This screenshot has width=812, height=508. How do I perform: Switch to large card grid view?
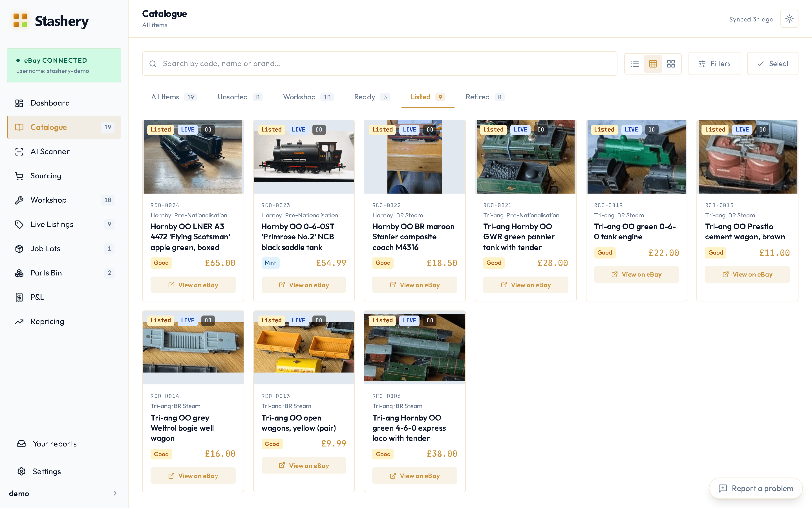pos(671,64)
